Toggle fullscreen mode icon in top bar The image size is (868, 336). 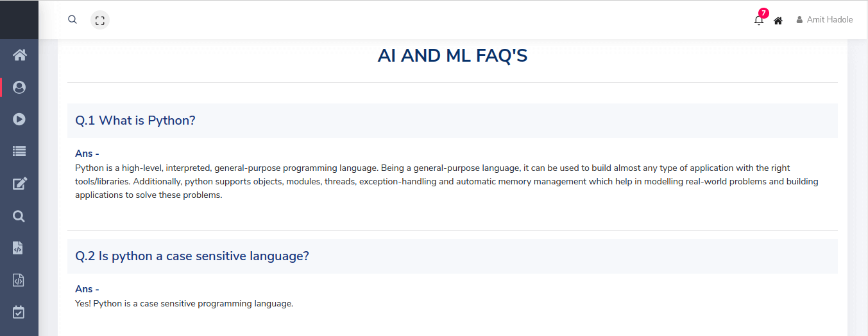(100, 21)
